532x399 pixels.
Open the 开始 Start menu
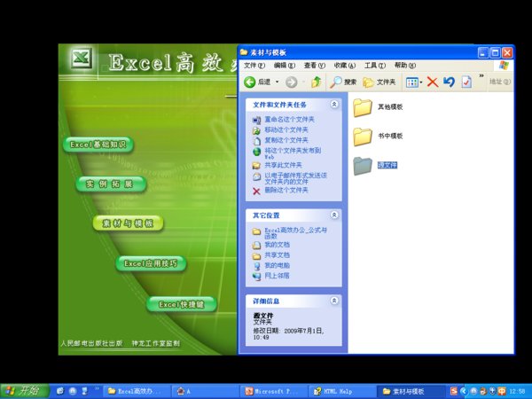(25, 391)
